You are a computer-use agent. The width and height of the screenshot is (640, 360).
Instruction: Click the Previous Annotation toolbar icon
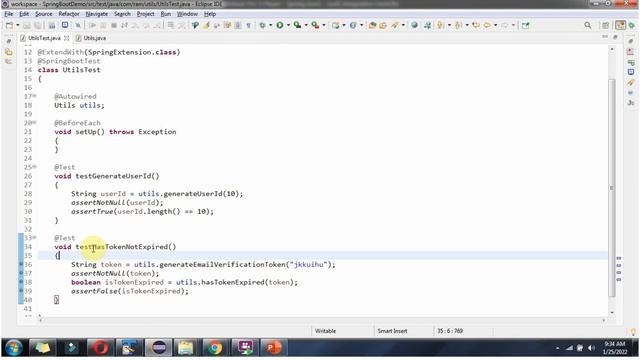pyautogui.click(x=458, y=25)
